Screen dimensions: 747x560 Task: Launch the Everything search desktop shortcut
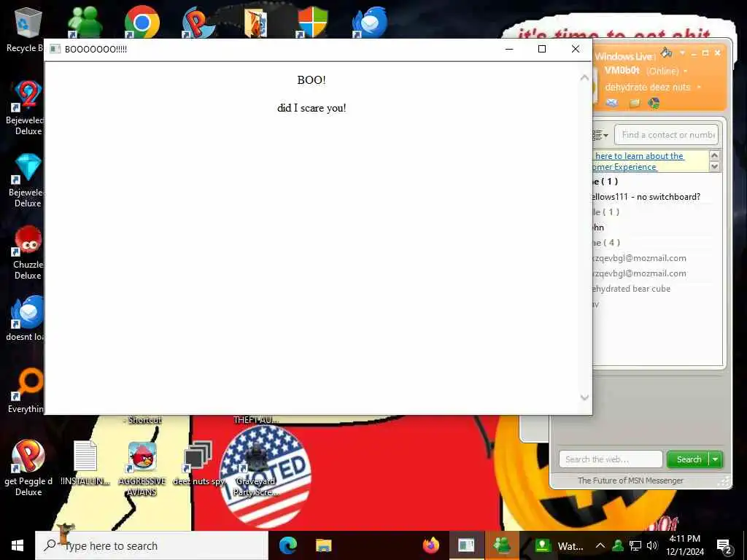pos(27,391)
